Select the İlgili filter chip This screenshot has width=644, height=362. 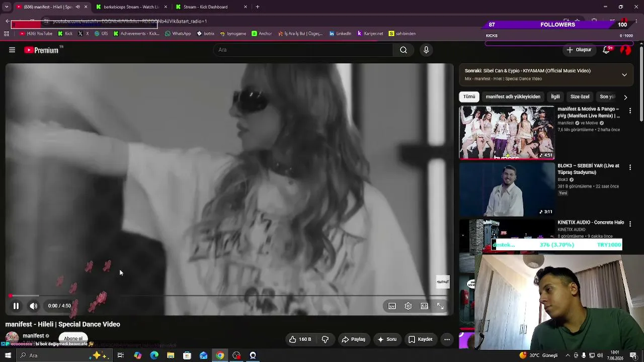click(555, 97)
